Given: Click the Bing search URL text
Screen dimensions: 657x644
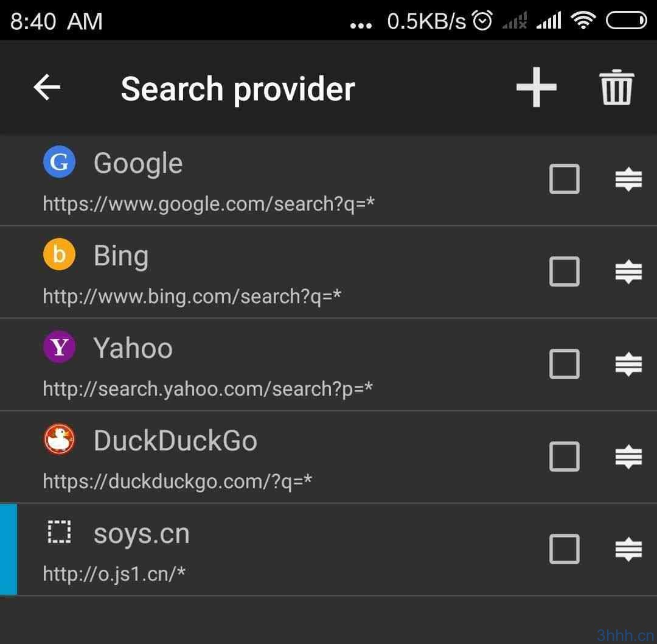Looking at the screenshot, I should [192, 296].
